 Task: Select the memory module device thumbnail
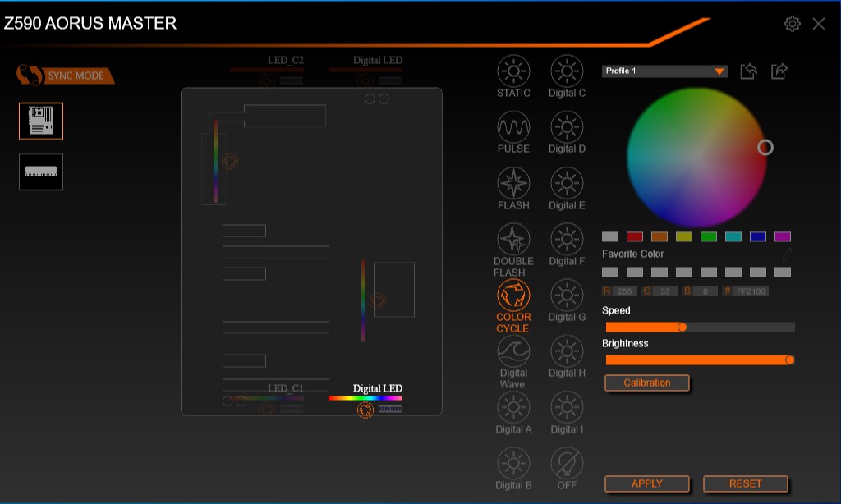[41, 172]
